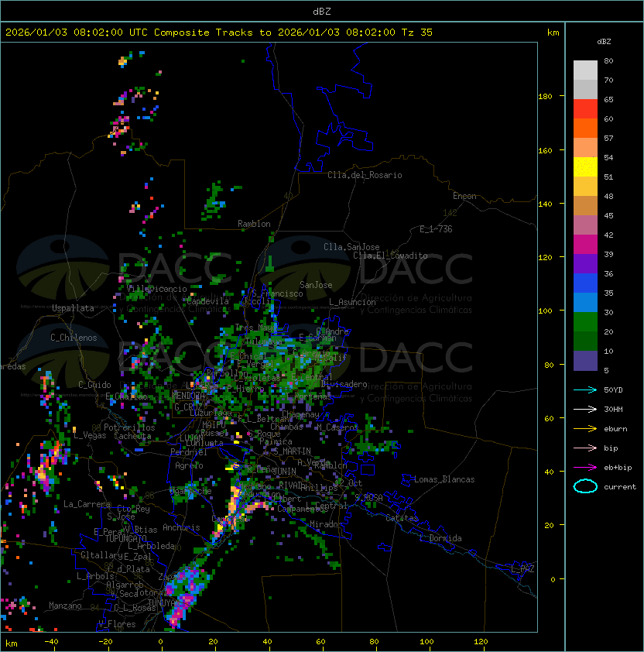The image size is (644, 652).
Task: Select the orange 57–60 dBZ swatch
Action: pyautogui.click(x=585, y=129)
